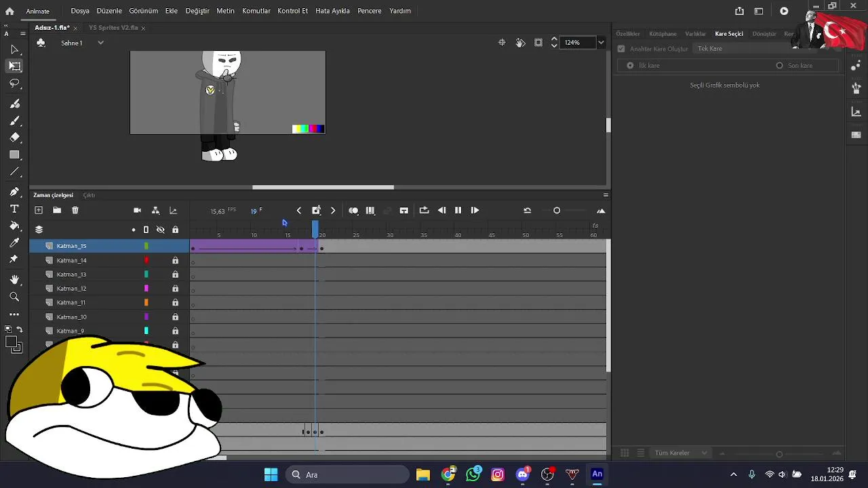Delete layer with trash icon
Screen dimensions: 868x488
(x=75, y=211)
